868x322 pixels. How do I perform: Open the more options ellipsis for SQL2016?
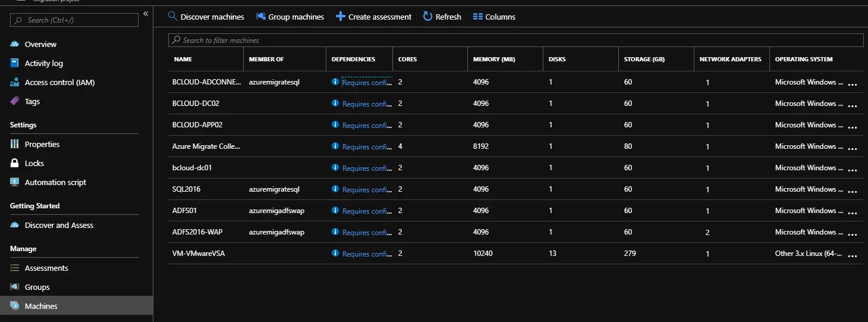853,190
